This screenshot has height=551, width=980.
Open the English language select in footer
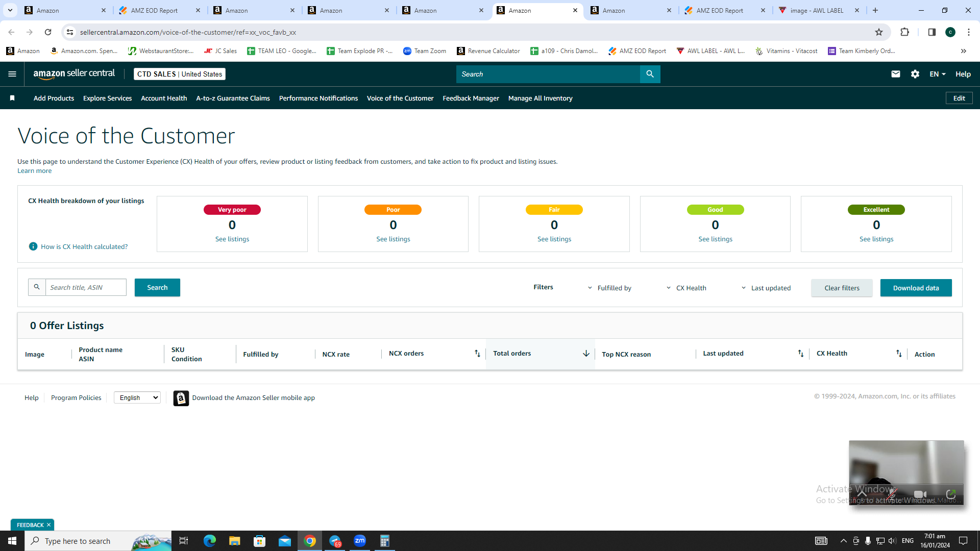[x=137, y=397]
